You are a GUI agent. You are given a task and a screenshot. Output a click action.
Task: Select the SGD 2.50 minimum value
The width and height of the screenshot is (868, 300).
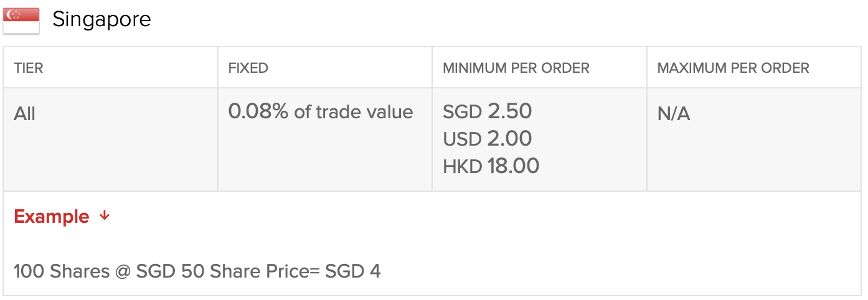tap(487, 111)
